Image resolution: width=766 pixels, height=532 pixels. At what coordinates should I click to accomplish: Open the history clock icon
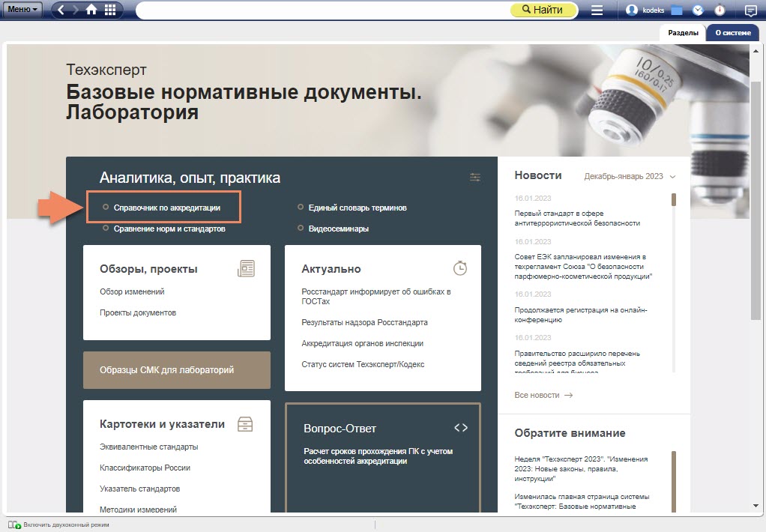(698, 10)
